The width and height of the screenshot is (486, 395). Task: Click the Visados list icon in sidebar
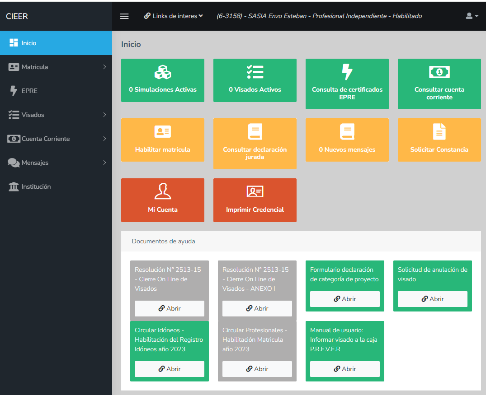pyautogui.click(x=14, y=115)
